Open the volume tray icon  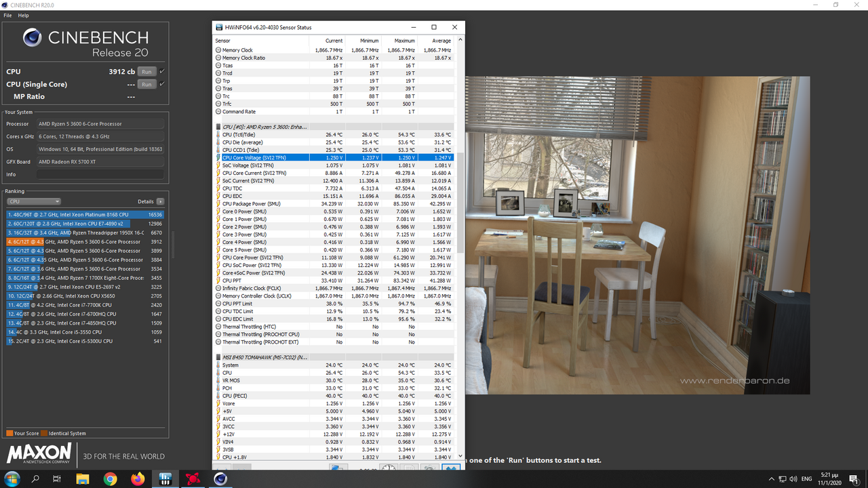click(794, 479)
